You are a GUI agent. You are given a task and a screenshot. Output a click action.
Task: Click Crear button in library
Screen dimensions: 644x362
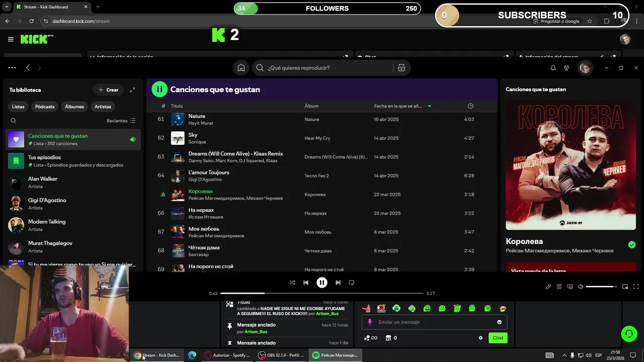108,90
